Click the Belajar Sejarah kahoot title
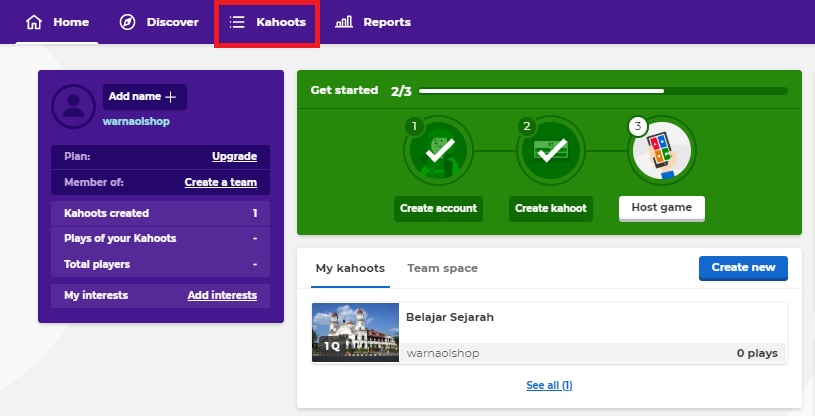Screen dimensions: 815x416 (450, 317)
